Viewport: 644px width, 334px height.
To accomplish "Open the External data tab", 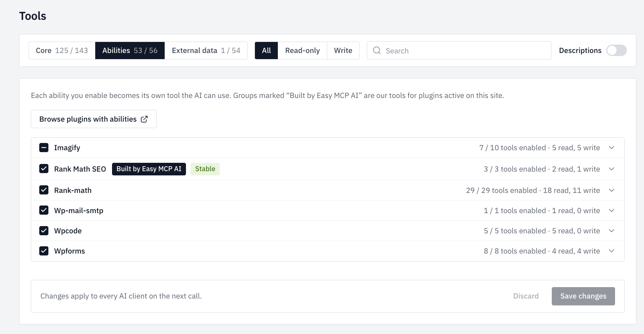I will 206,50.
